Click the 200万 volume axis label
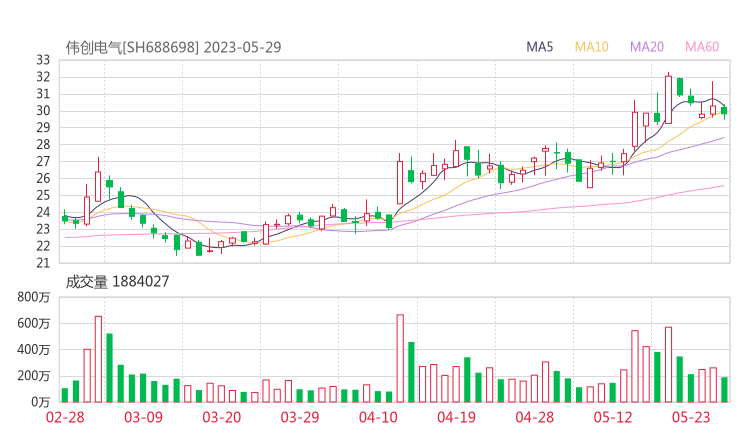Screen dimensions: 740x440 tap(34, 376)
